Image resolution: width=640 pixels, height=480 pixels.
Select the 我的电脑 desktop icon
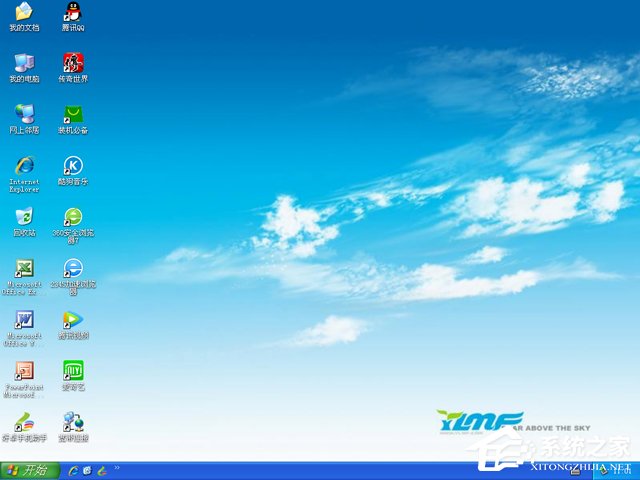[24, 64]
